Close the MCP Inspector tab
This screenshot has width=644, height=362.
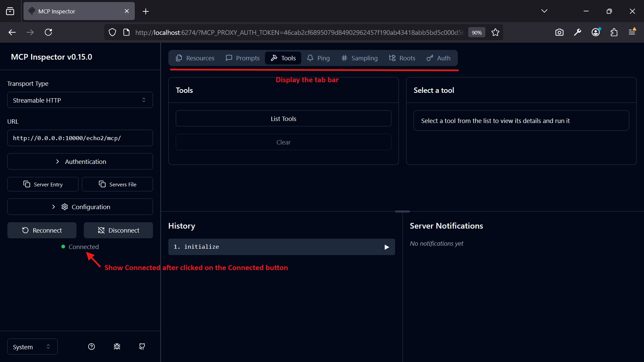127,11
